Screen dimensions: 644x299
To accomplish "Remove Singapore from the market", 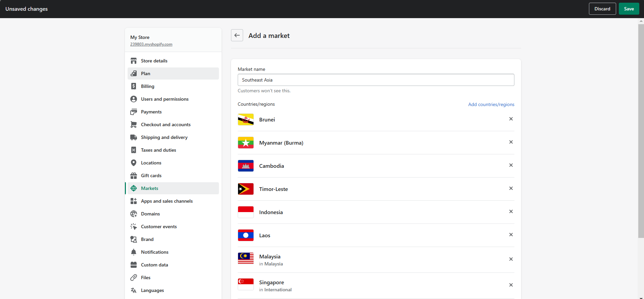I will click(511, 285).
